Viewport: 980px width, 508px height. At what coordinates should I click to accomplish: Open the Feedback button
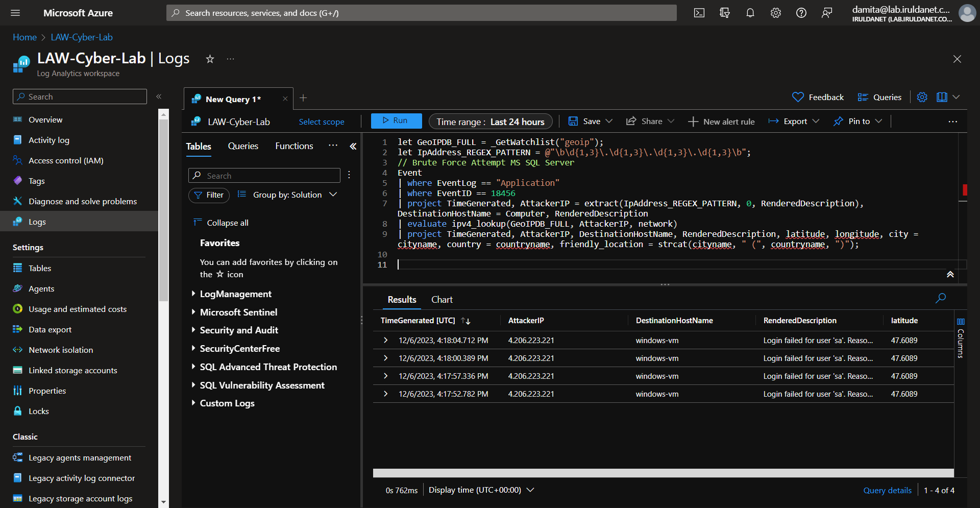coord(818,97)
